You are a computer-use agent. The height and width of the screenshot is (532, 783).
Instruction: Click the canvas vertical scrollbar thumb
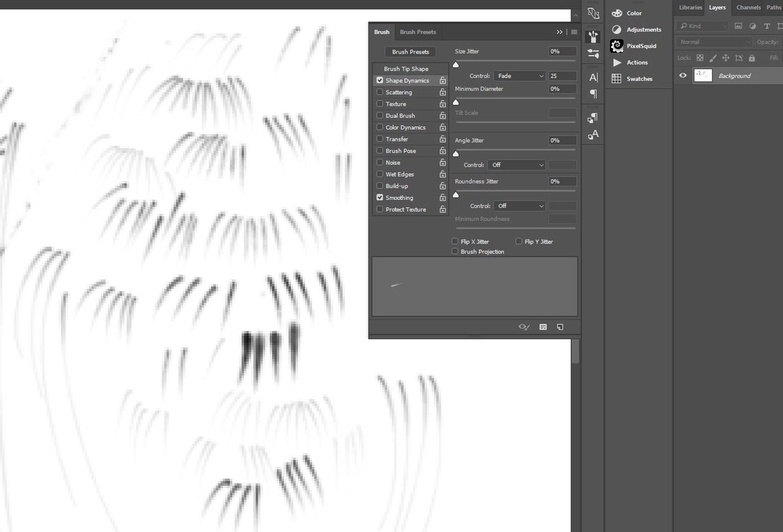576,351
